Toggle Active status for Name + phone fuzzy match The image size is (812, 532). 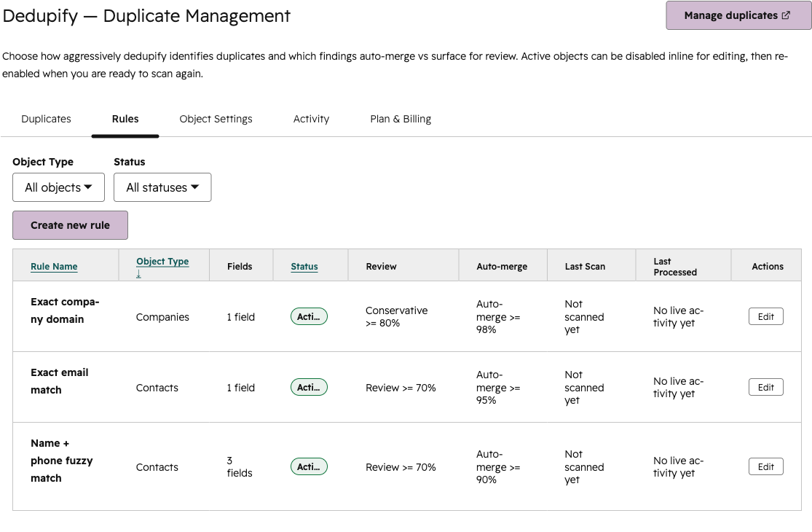(310, 466)
